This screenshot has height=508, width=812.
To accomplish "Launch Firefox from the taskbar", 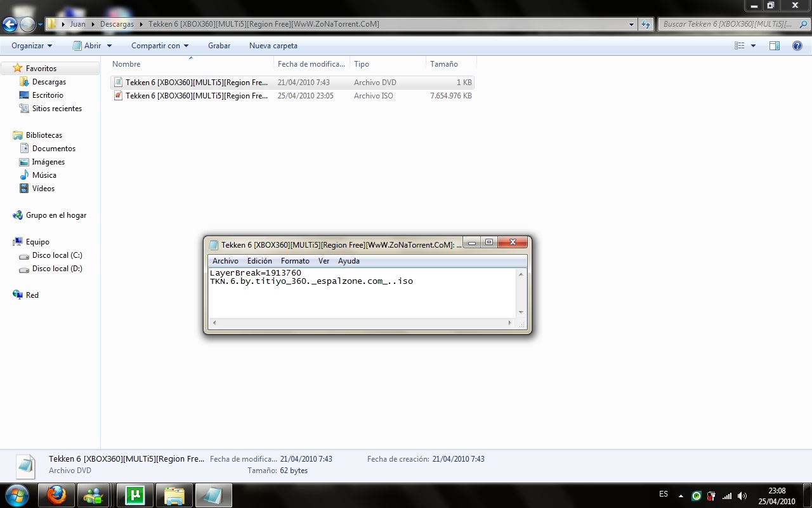I will click(57, 495).
